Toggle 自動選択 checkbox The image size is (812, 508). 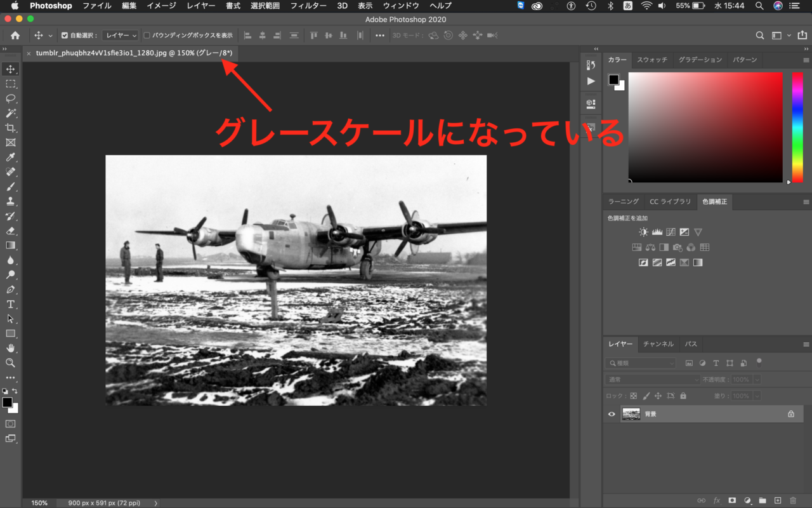point(64,36)
